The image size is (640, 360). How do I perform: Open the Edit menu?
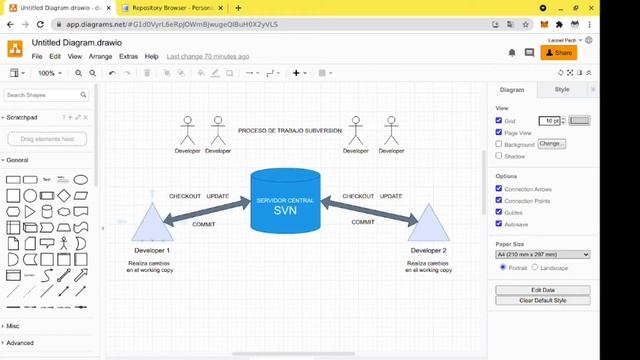click(55, 56)
